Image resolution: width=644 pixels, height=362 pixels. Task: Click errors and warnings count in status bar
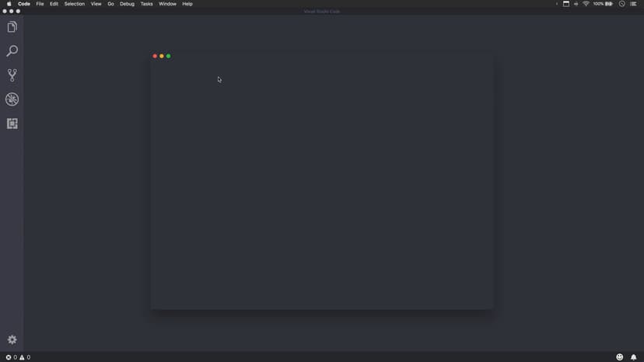click(x=18, y=357)
